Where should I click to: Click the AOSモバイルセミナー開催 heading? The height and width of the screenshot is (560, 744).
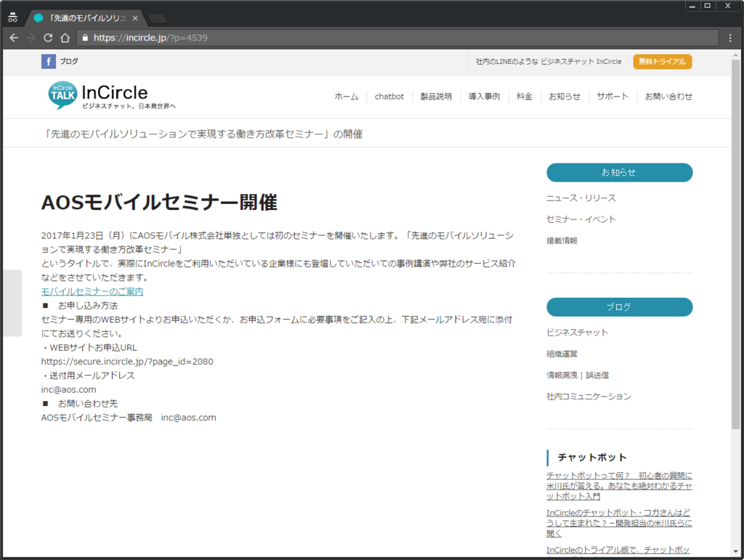(159, 203)
